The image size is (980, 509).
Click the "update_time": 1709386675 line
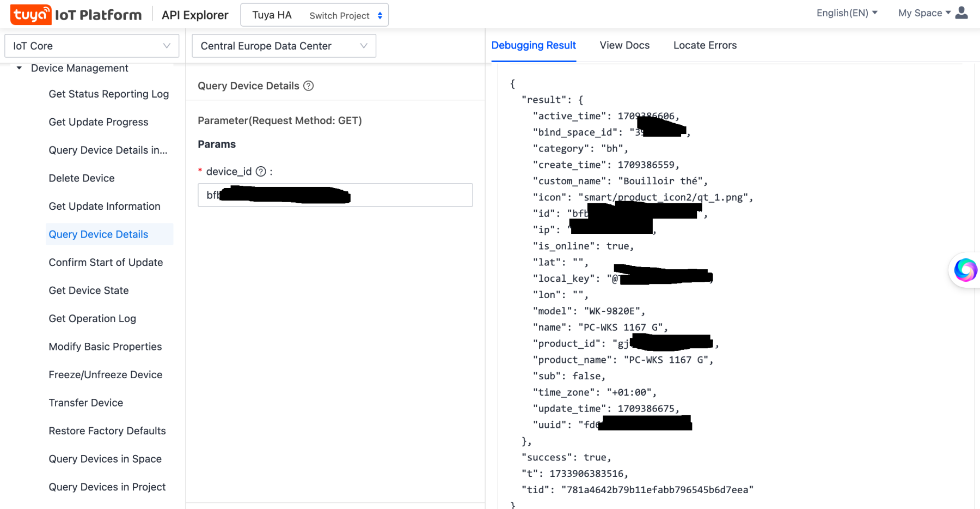click(606, 409)
